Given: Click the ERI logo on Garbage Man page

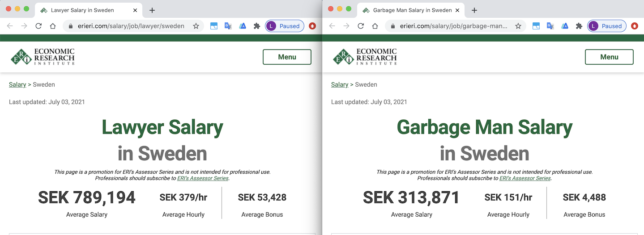Looking at the screenshot, I should tap(365, 57).
